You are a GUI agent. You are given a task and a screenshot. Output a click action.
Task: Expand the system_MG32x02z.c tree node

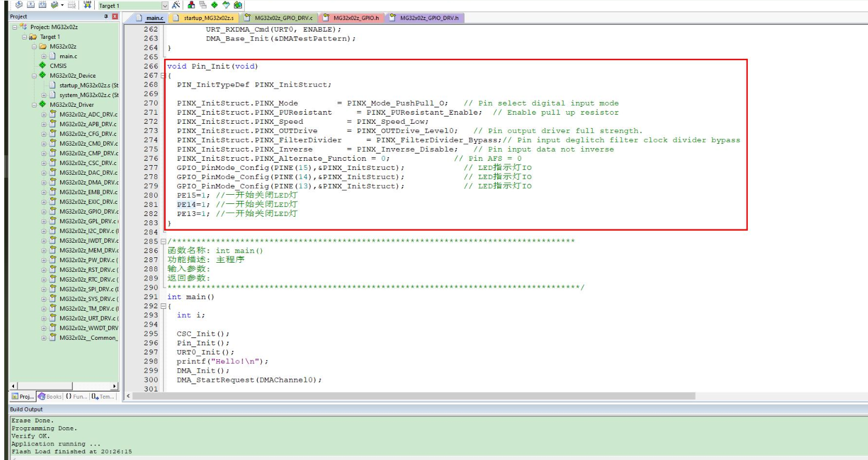click(44, 95)
